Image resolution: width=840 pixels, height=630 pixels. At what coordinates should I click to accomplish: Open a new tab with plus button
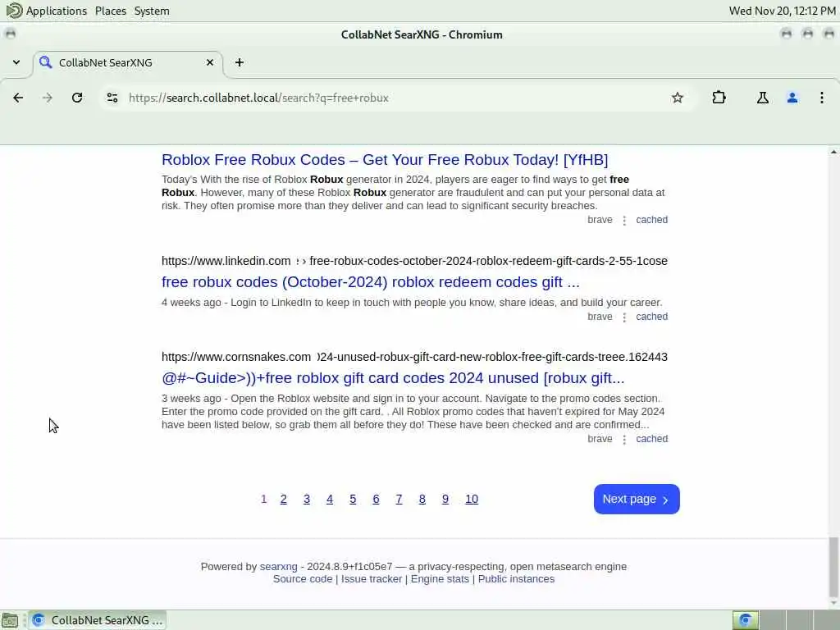(240, 62)
